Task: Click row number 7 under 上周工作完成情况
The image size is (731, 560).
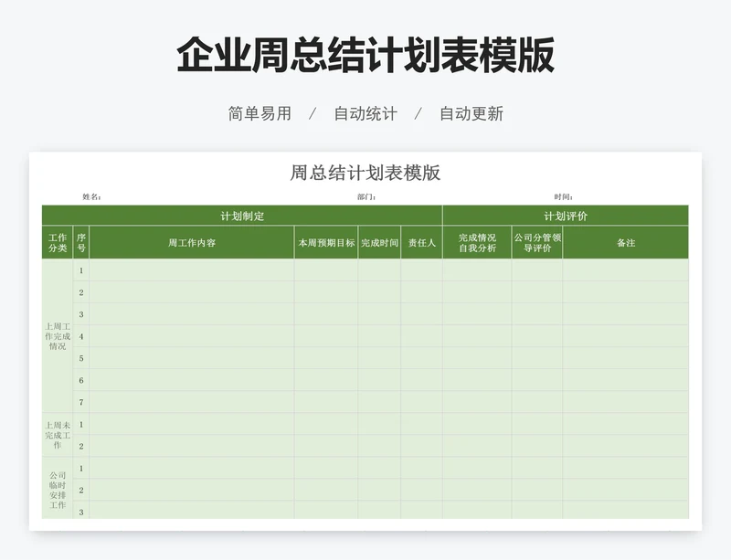Action: 81,402
